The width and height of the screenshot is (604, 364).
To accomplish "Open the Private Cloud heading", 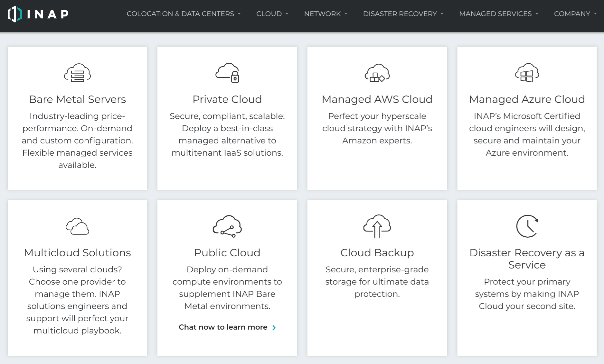I will [227, 99].
